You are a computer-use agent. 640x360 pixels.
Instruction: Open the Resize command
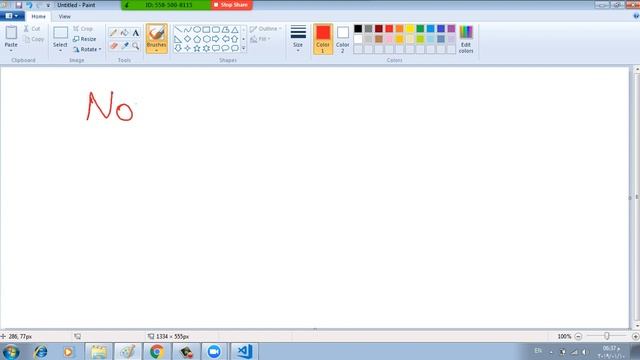pyautogui.click(x=84, y=39)
